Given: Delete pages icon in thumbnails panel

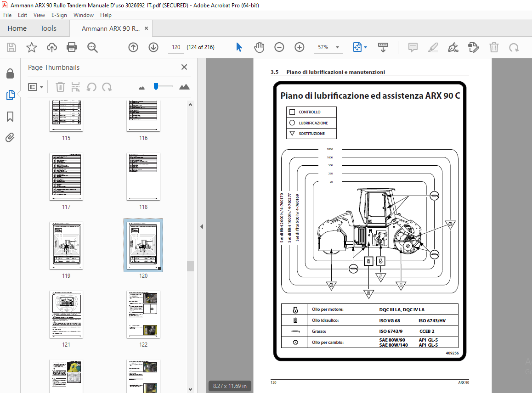Looking at the screenshot, I should [60, 87].
